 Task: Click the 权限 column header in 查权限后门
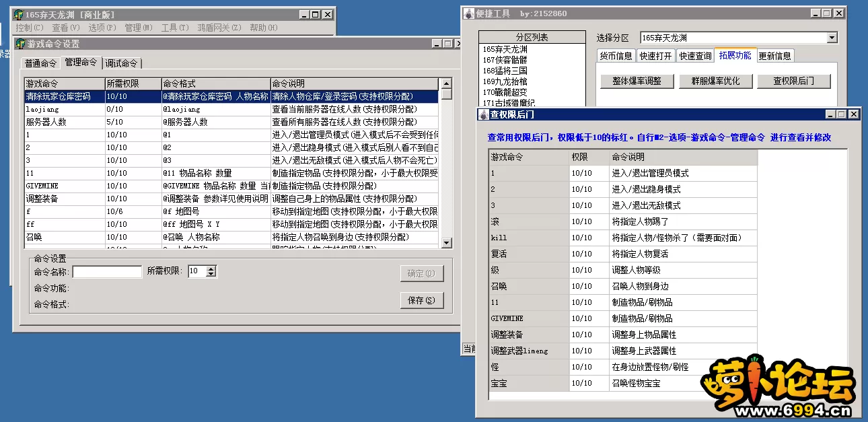pyautogui.click(x=589, y=157)
